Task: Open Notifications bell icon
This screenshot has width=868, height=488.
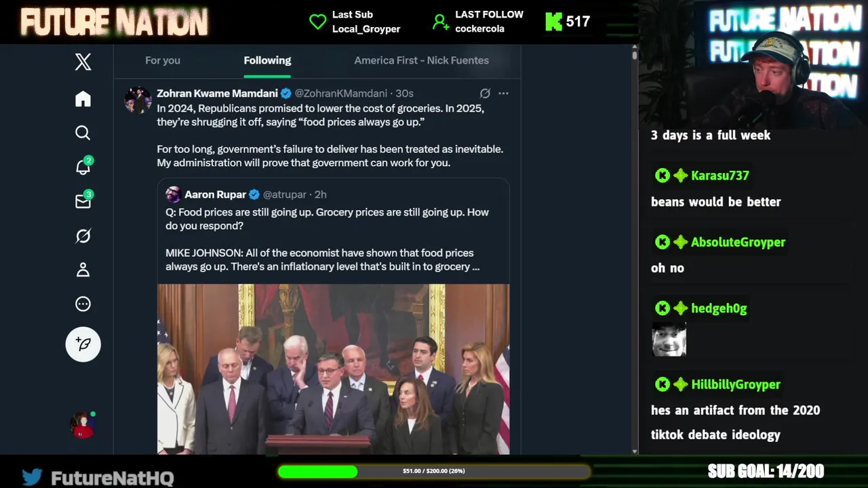Action: (x=83, y=167)
